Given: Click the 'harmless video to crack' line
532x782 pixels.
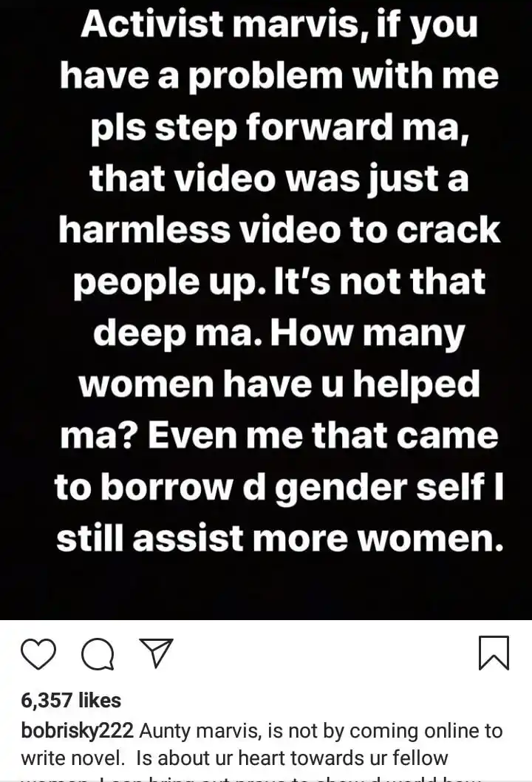Looking at the screenshot, I should pyautogui.click(x=279, y=230).
